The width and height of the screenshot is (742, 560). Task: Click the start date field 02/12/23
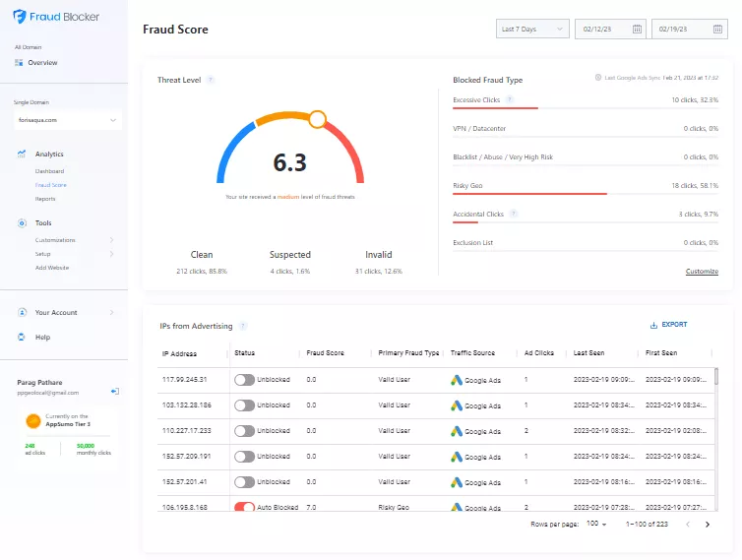click(610, 29)
